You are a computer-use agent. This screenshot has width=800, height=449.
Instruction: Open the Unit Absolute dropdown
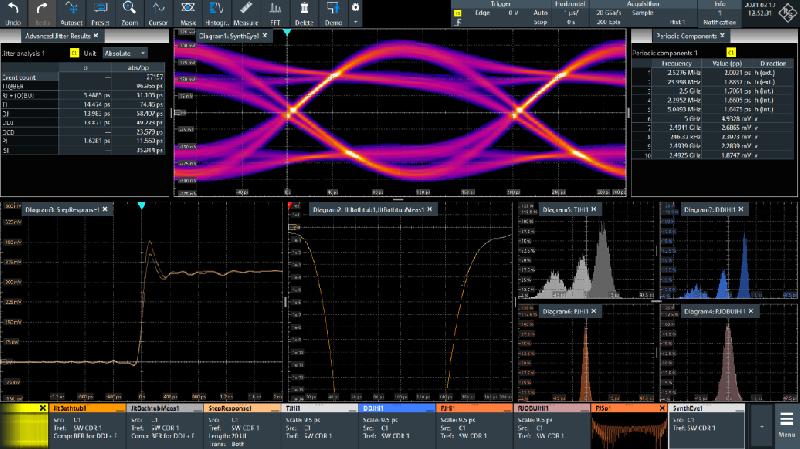(125, 53)
